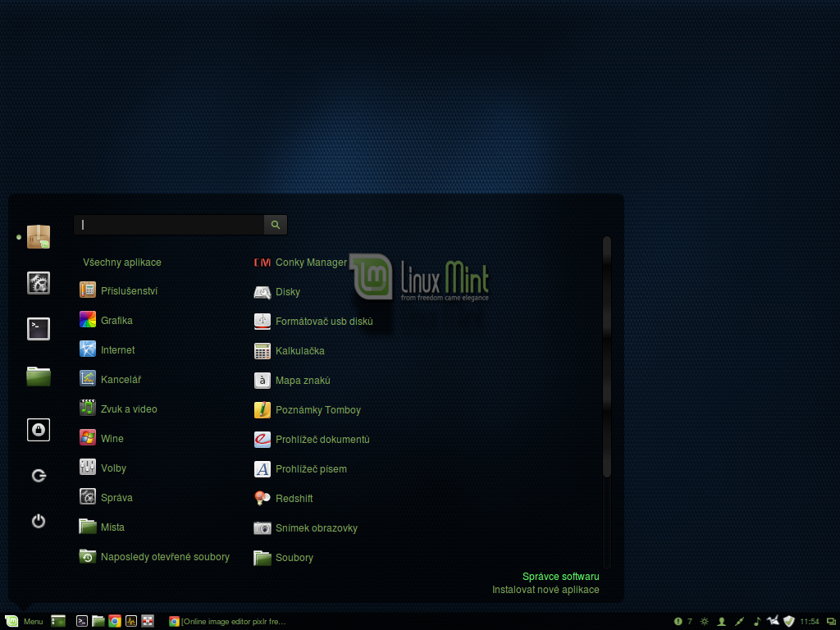Click the power (shutdown) icon in the menu sidebar
The height and width of the screenshot is (630, 840).
click(x=39, y=521)
